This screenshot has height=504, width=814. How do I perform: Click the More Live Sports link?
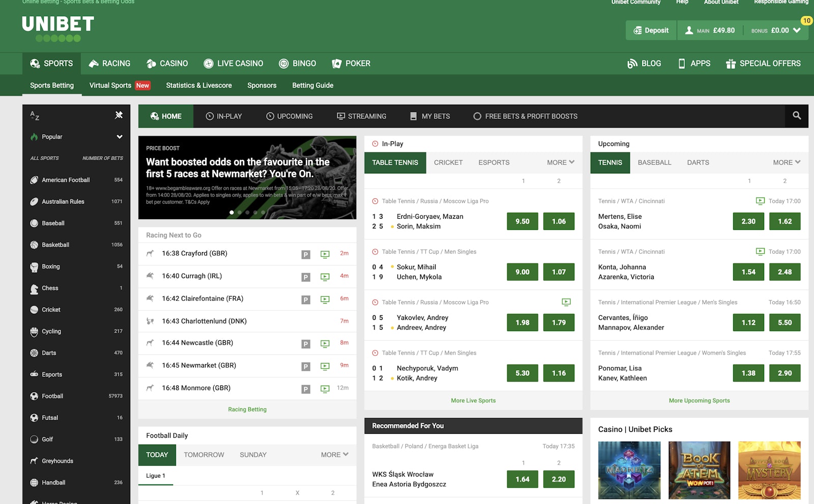click(x=473, y=400)
